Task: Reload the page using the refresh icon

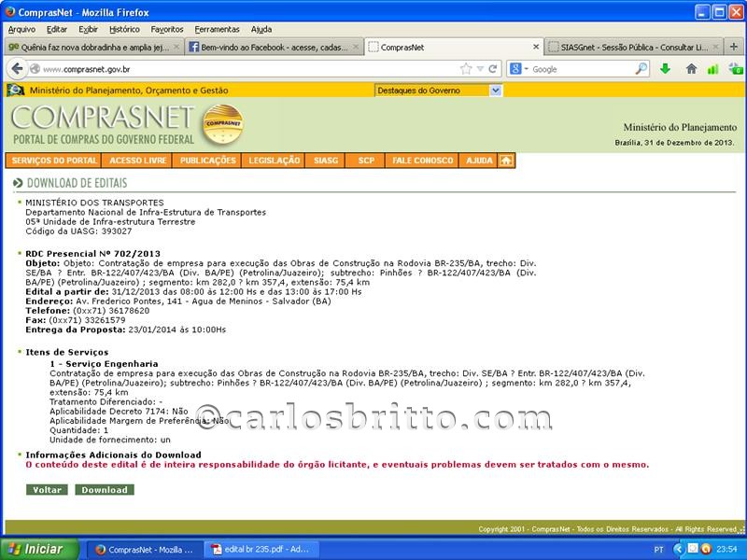Action: pos(493,69)
